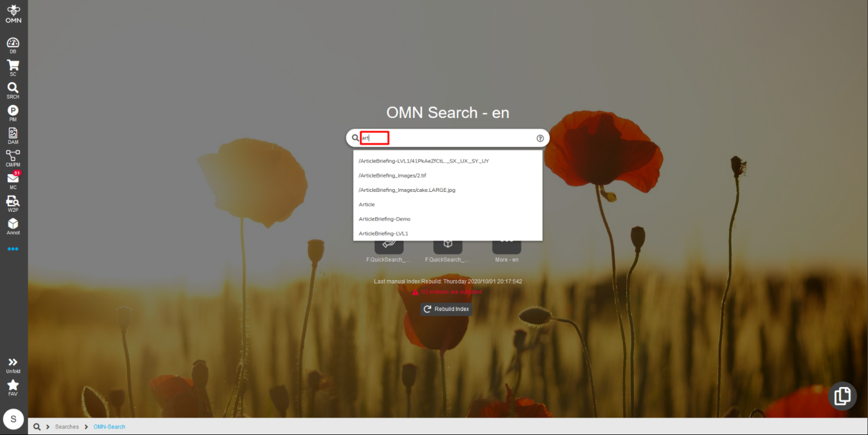868x435 pixels.
Task: Select the ArticleBriefing-Demo suggestion
Action: point(448,219)
